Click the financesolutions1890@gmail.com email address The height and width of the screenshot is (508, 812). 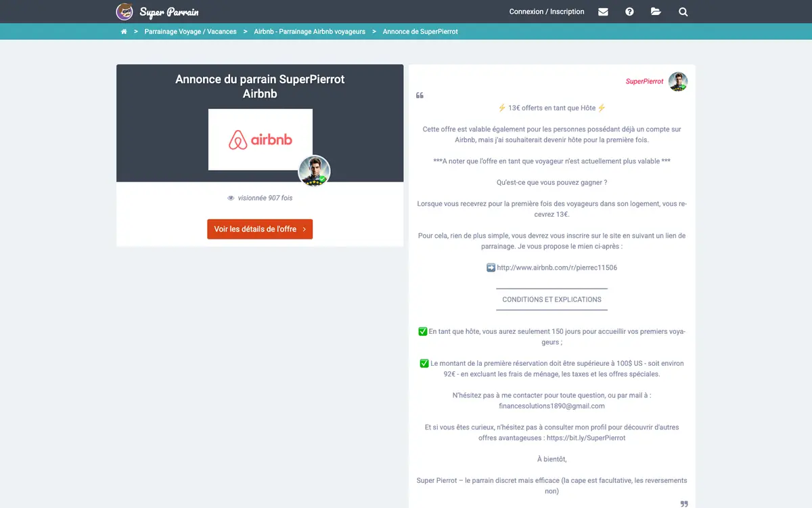point(551,406)
